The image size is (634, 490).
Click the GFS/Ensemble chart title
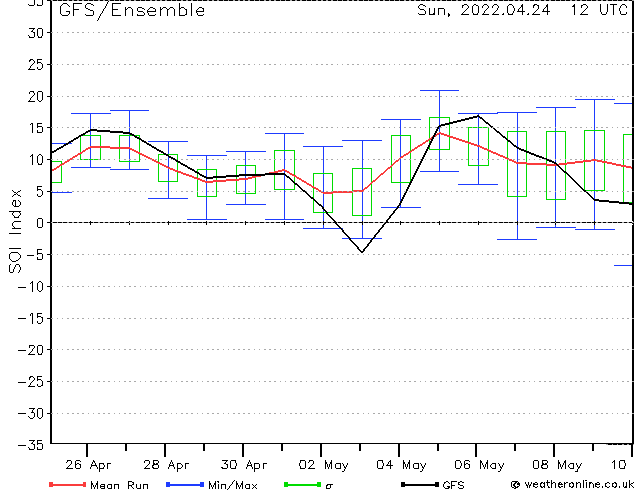[132, 10]
